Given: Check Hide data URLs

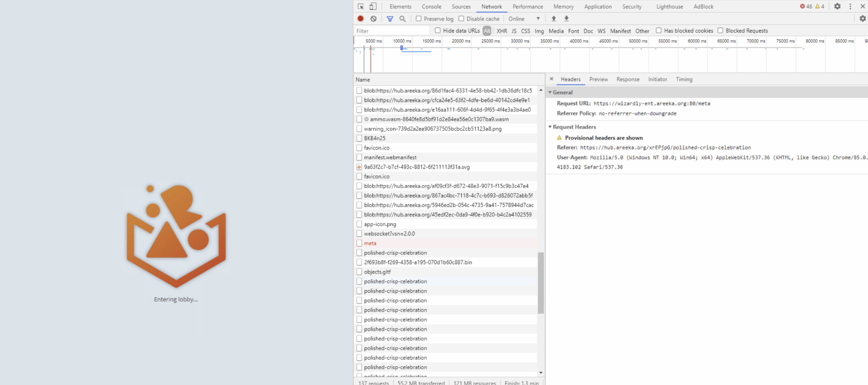Looking at the screenshot, I should point(438,31).
